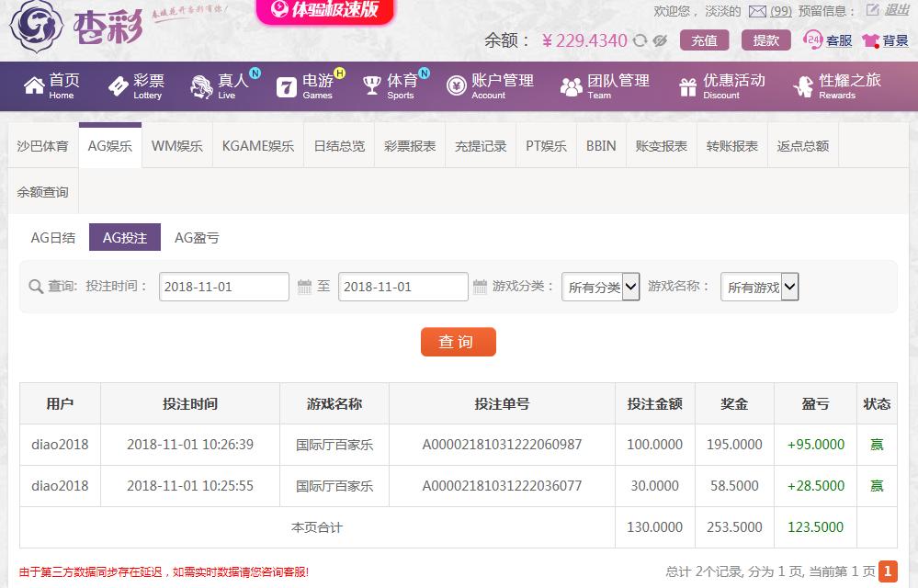Click the orange 查询 button
The height and width of the screenshot is (588, 918).
pos(458,342)
